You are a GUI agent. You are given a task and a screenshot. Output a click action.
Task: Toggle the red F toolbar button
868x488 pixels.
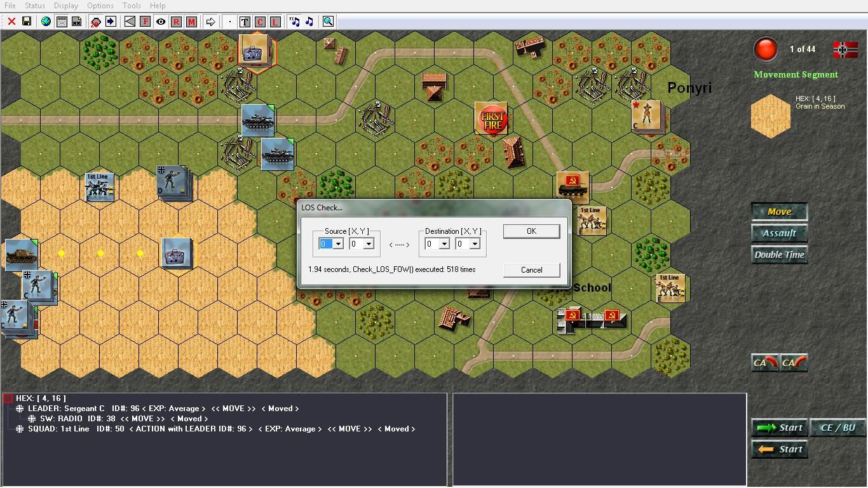coord(145,22)
